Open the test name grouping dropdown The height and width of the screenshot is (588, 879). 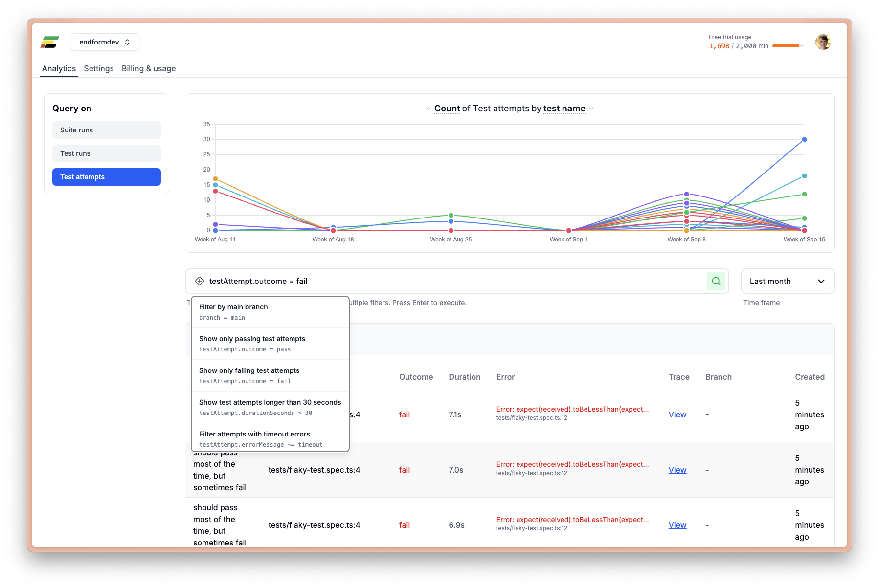564,109
